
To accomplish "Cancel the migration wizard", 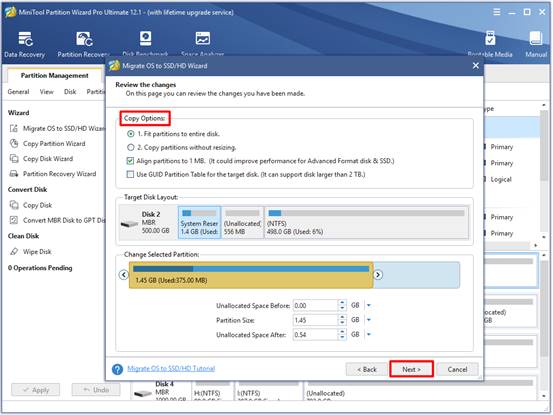I will pyautogui.click(x=457, y=369).
